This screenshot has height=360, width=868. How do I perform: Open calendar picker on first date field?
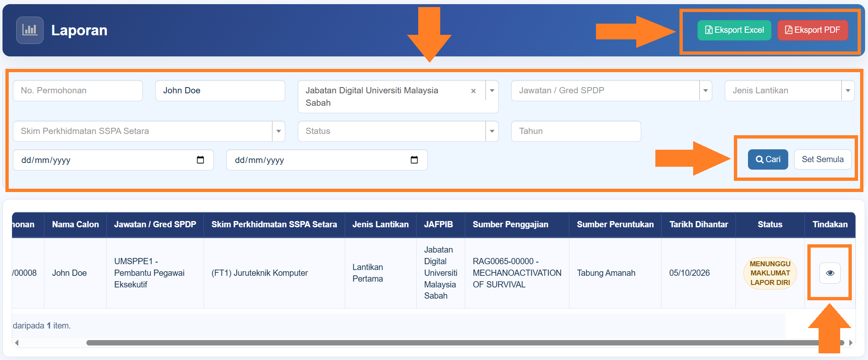pos(200,160)
